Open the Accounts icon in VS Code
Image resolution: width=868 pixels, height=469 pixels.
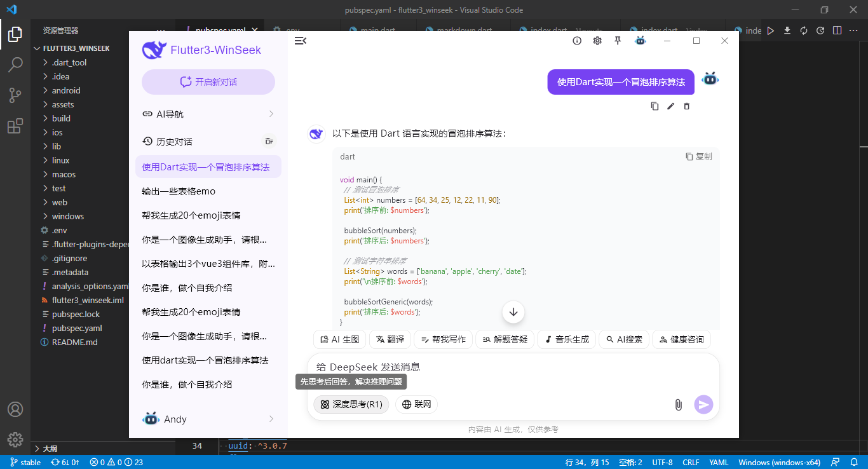[x=15, y=409]
